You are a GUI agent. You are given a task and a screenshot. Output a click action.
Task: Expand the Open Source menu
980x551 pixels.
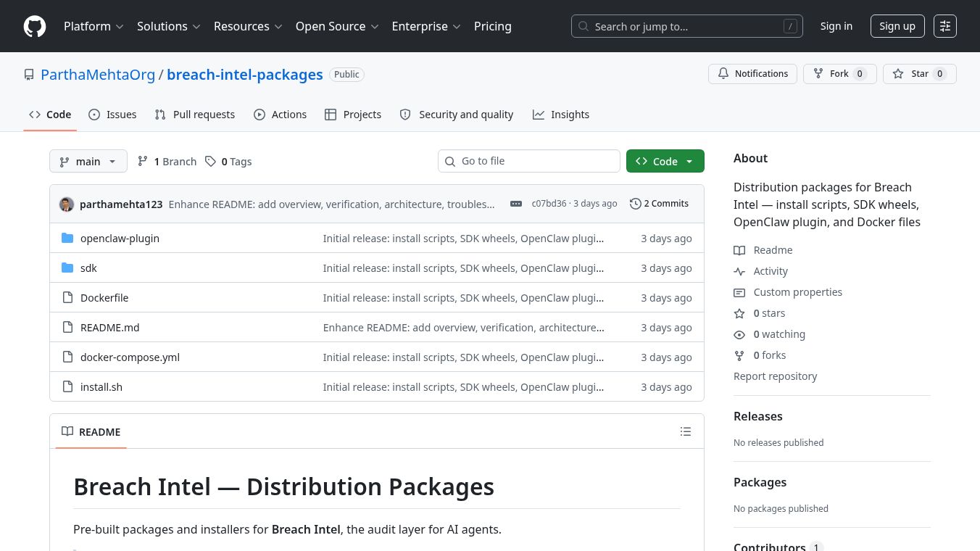point(337,26)
